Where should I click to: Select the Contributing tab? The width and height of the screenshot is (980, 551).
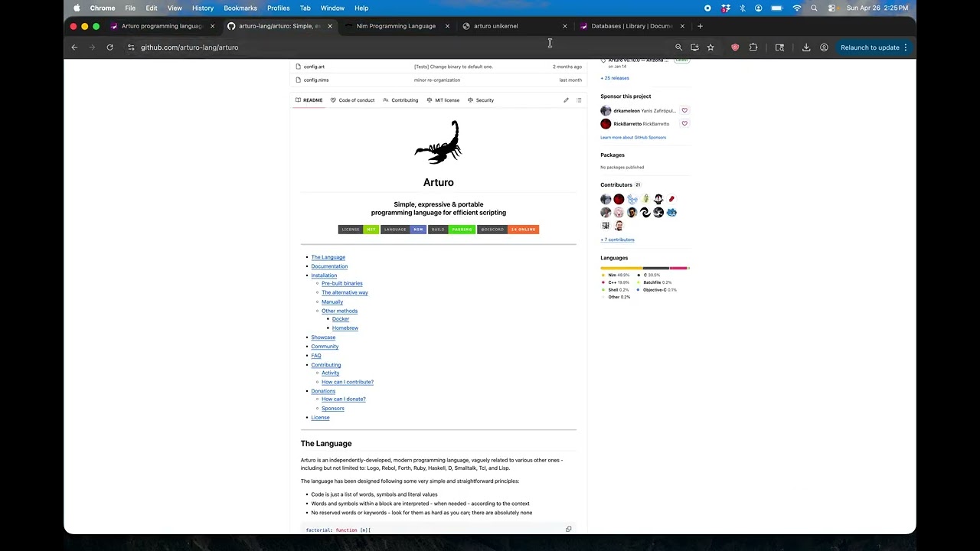[400, 100]
